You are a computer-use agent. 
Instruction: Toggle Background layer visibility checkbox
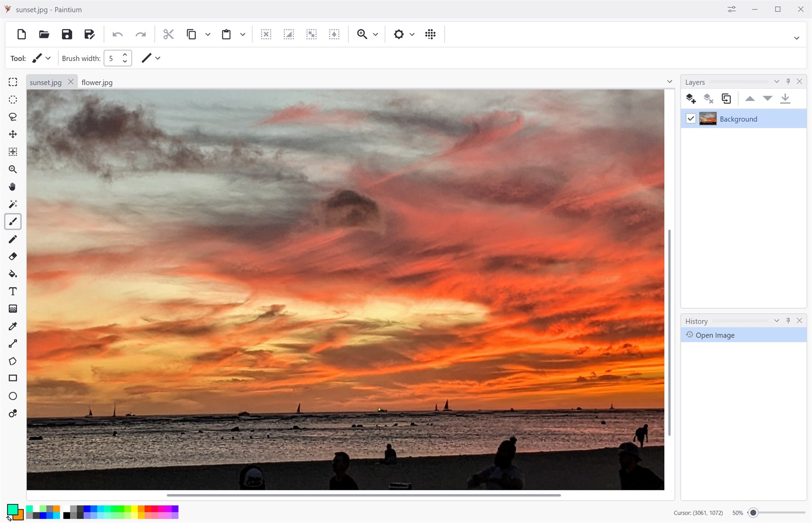[691, 119]
